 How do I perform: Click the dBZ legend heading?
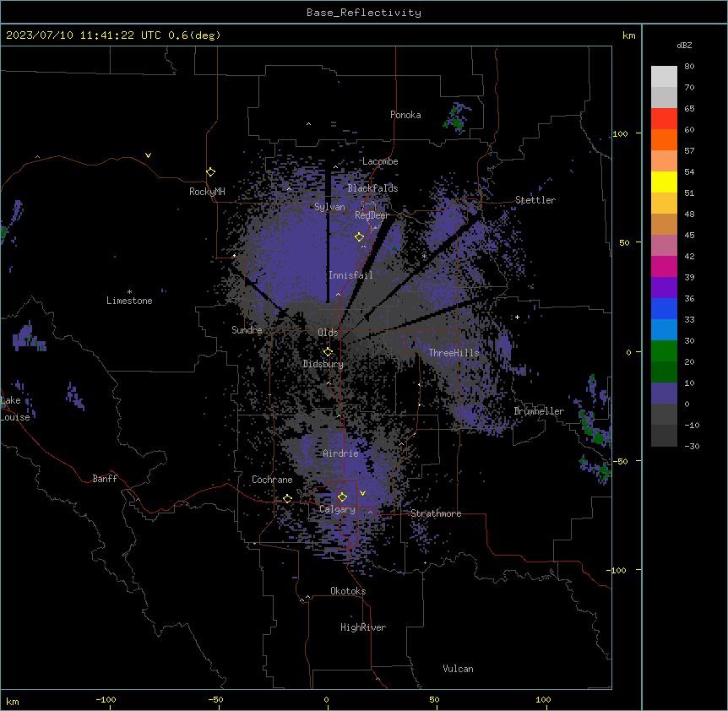(x=684, y=45)
